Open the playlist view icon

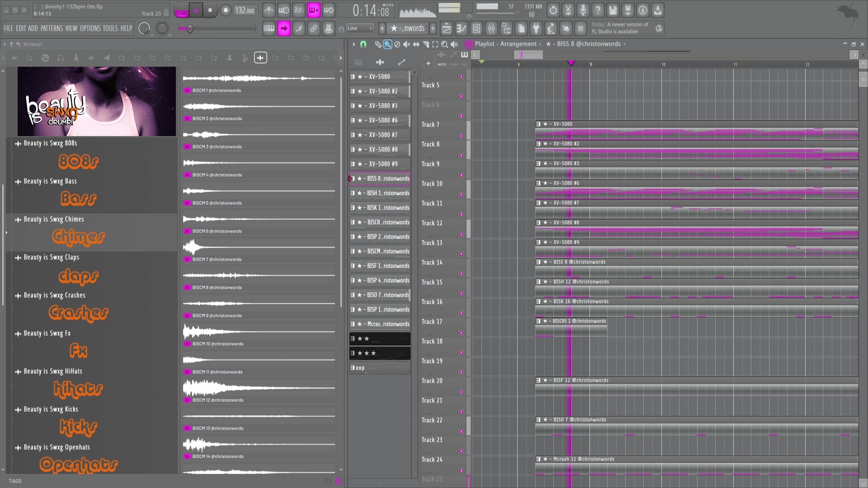[x=447, y=29]
